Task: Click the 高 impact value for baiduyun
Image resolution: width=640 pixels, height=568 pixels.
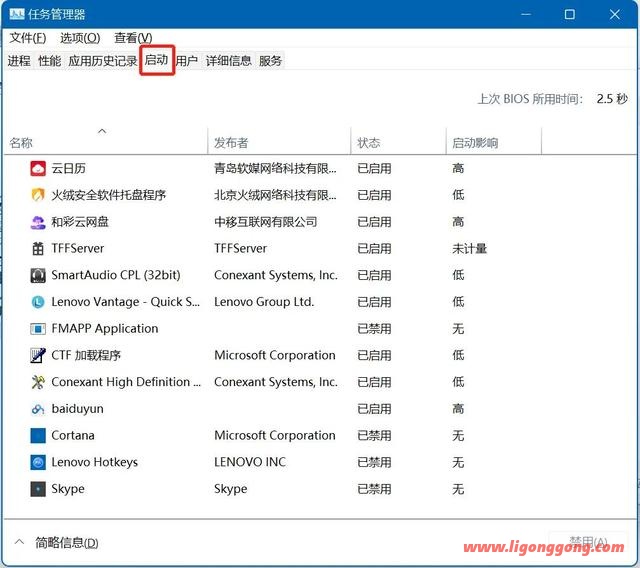Action: pyautogui.click(x=458, y=408)
